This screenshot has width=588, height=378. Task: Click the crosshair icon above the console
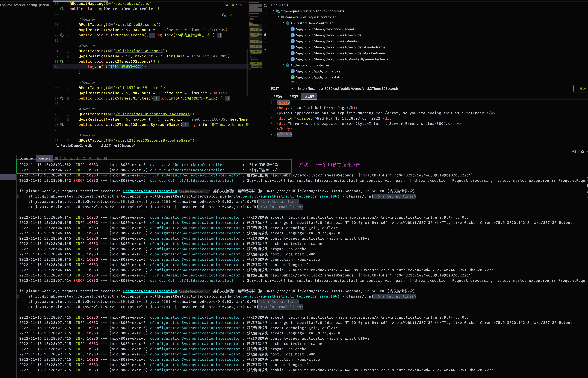(x=574, y=152)
